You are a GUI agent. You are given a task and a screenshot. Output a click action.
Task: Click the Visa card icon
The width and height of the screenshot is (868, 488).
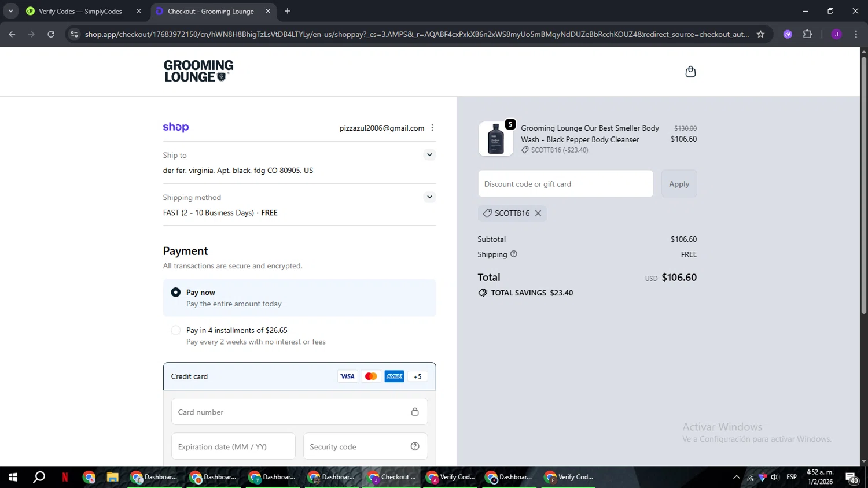347,376
